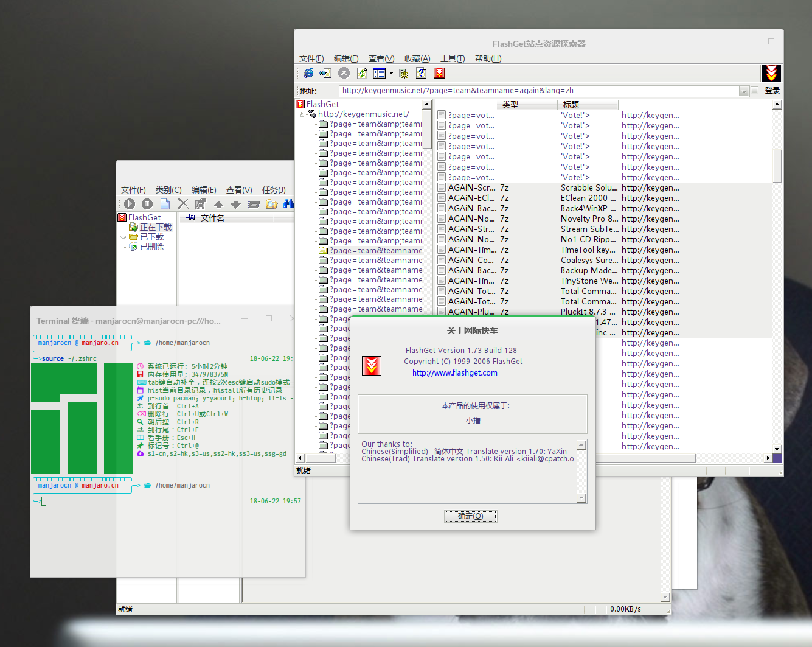This screenshot has width=812, height=647.
Task: Select the highlighted open folder ?page=team&teamname in tree
Action: 370,251
